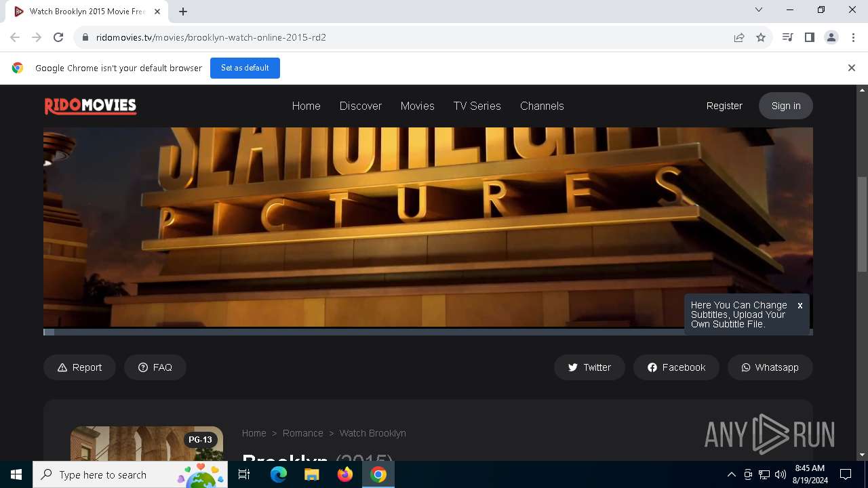
Task: Open the Movies menu item
Action: pos(417,106)
